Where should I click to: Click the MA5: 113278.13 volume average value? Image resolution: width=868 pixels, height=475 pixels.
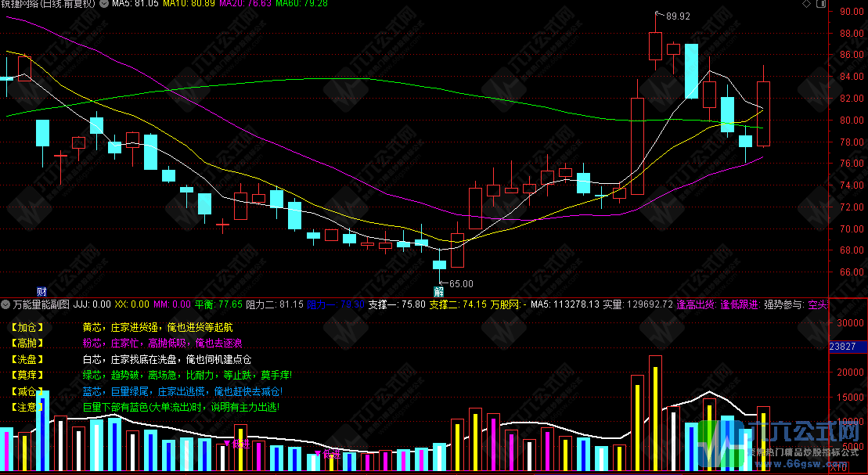coord(565,304)
